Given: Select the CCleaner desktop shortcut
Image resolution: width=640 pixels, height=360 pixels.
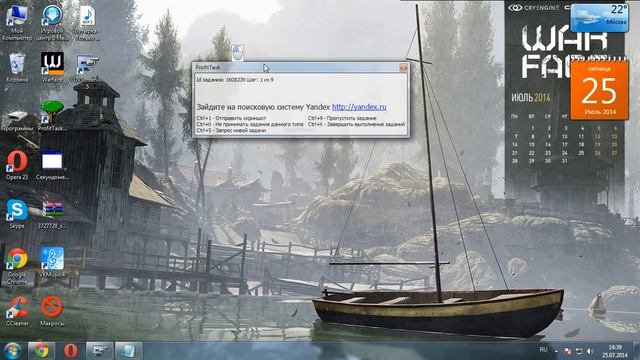Looking at the screenshot, I should (x=17, y=311).
